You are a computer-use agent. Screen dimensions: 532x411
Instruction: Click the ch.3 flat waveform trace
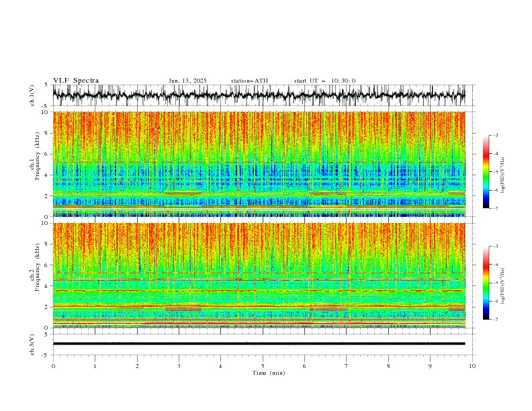(x=259, y=344)
